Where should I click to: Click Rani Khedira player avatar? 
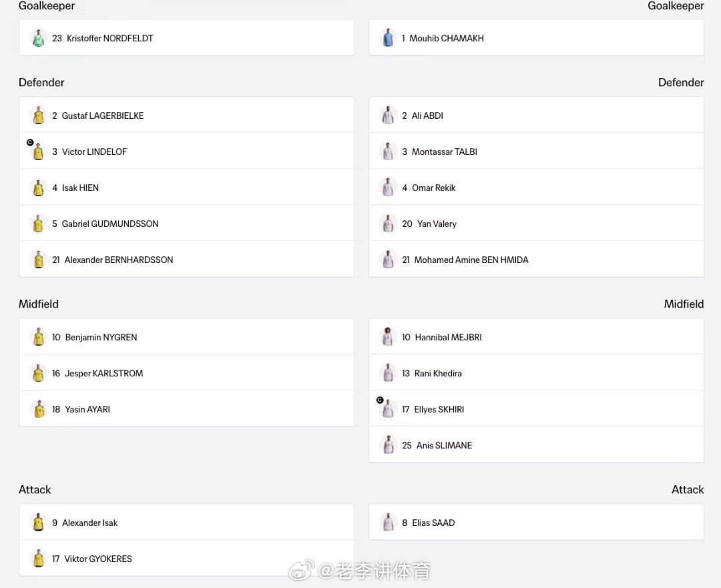(x=388, y=373)
